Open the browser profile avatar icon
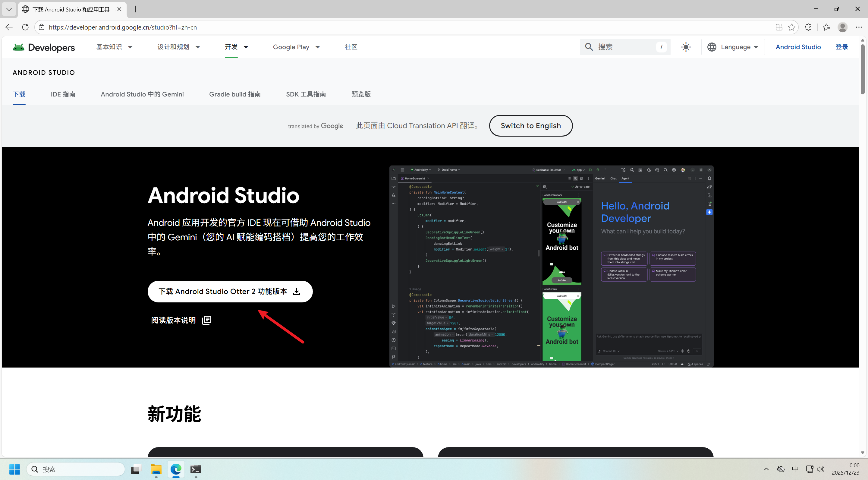868x480 pixels. click(x=842, y=27)
